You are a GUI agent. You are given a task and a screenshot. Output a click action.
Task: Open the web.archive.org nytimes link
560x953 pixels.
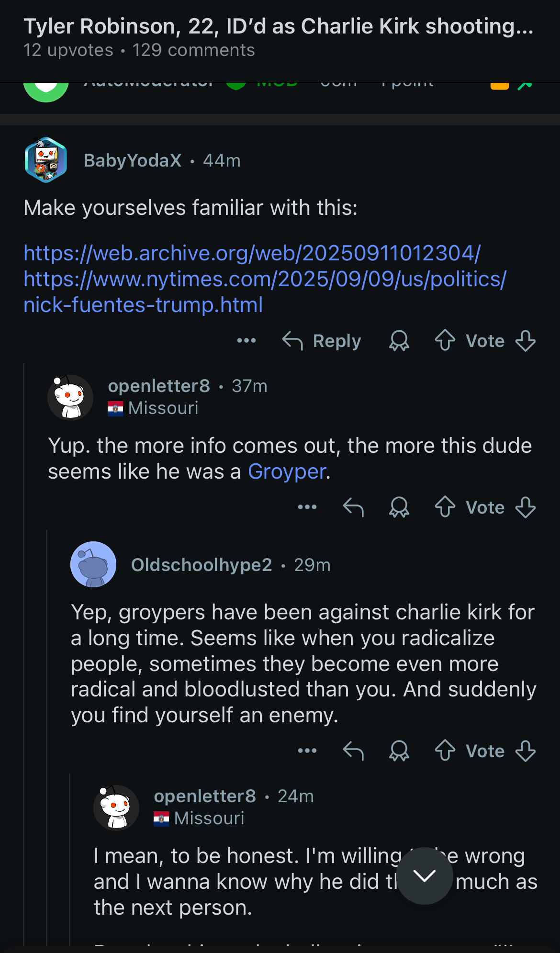[264, 279]
